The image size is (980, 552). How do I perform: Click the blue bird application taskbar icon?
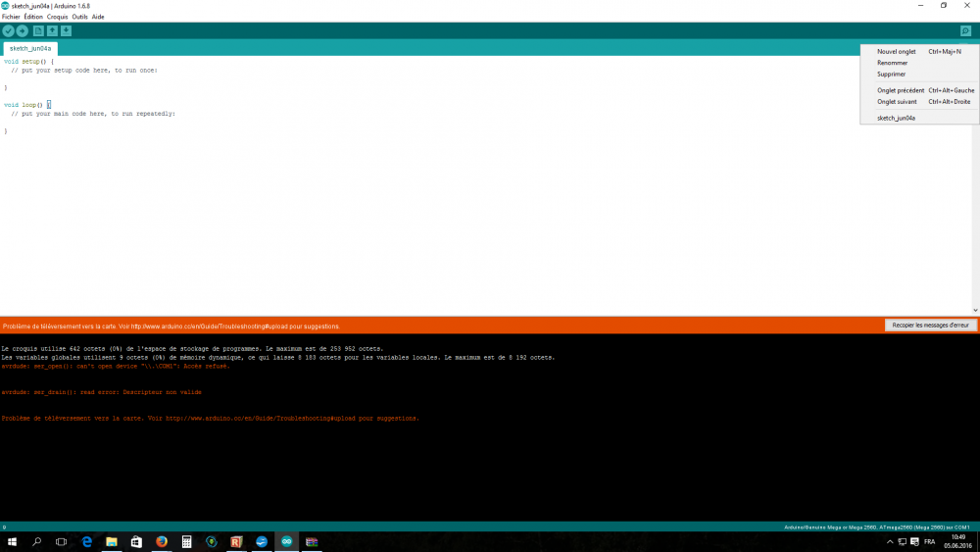tap(262, 541)
